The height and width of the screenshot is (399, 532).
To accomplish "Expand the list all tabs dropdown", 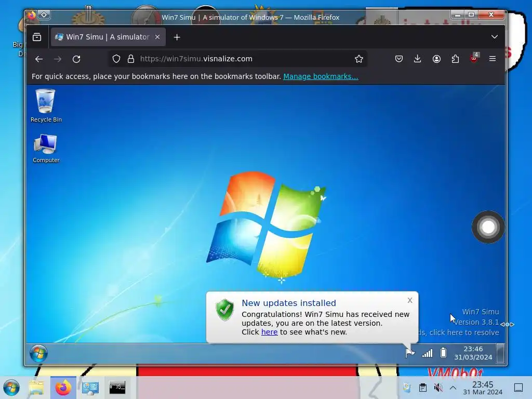I will 495,37.
